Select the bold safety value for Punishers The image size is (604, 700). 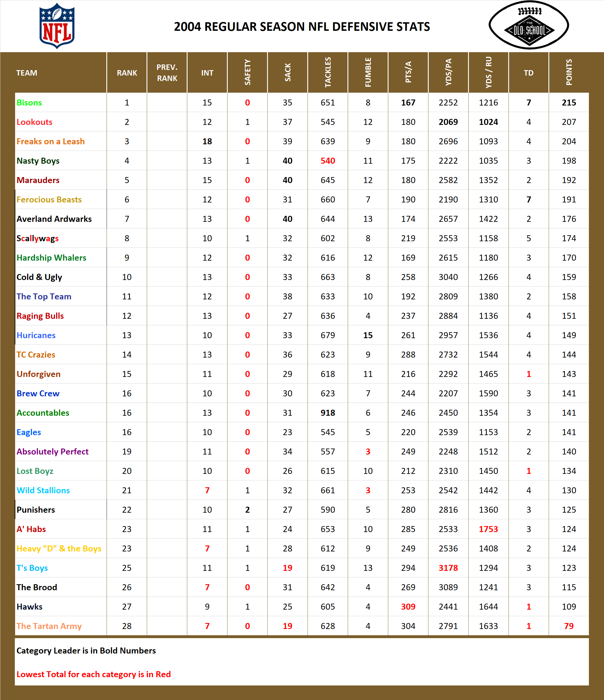(247, 510)
